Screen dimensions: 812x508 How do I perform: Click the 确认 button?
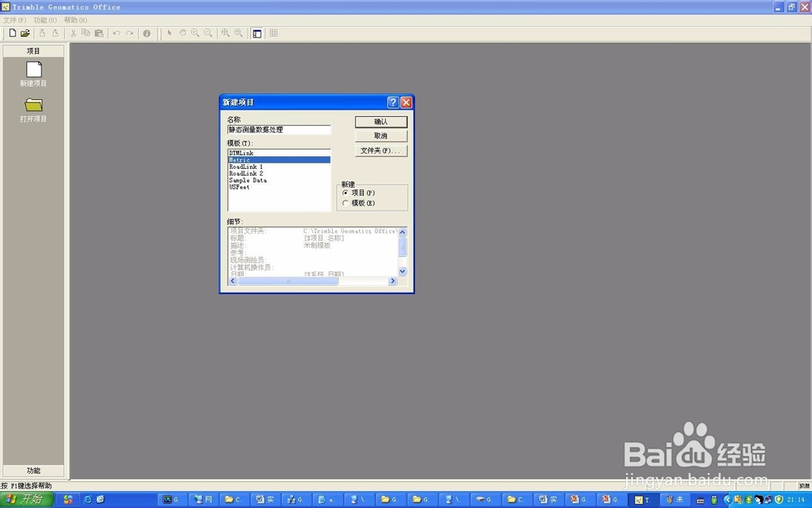(x=381, y=122)
